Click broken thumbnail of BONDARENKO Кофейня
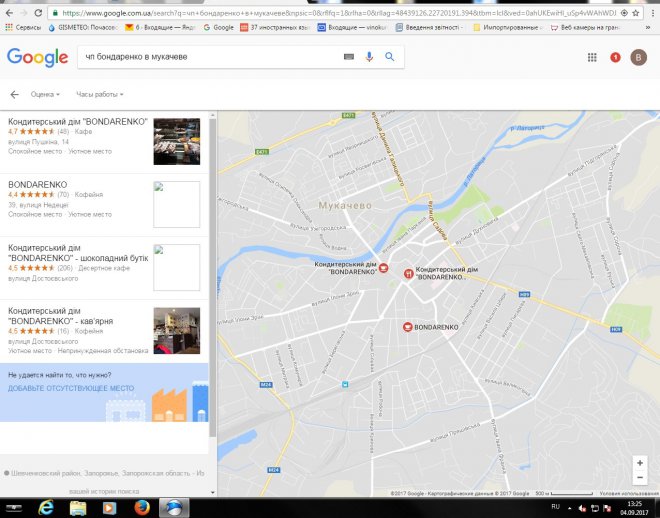 177,205
